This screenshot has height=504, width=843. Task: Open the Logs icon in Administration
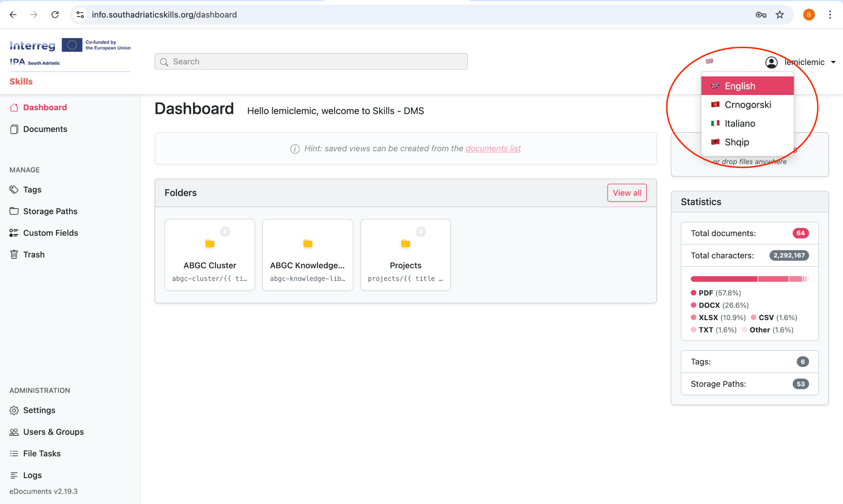[x=14, y=475]
